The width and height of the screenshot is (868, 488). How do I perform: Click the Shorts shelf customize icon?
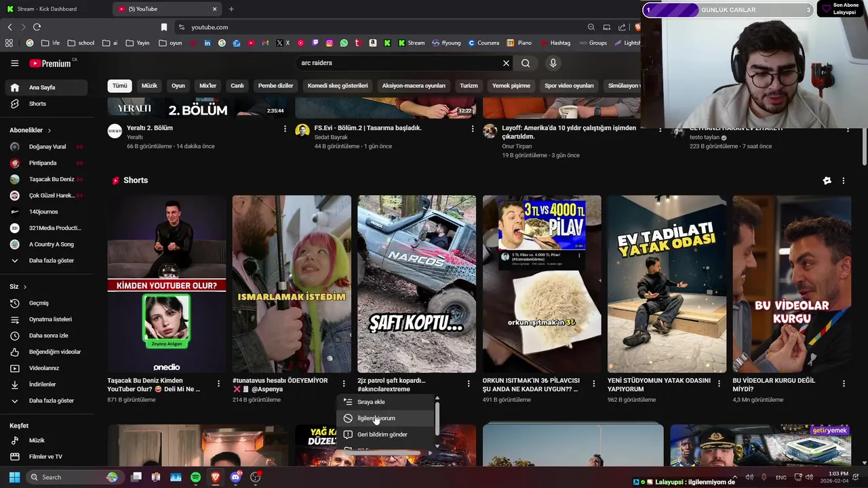point(827,181)
